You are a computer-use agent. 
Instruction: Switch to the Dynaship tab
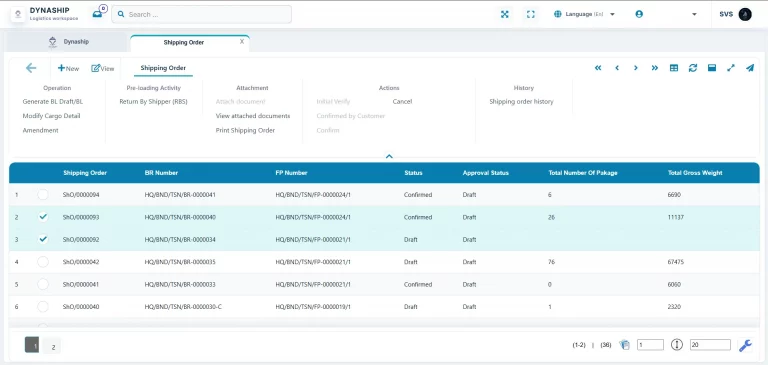coord(68,42)
